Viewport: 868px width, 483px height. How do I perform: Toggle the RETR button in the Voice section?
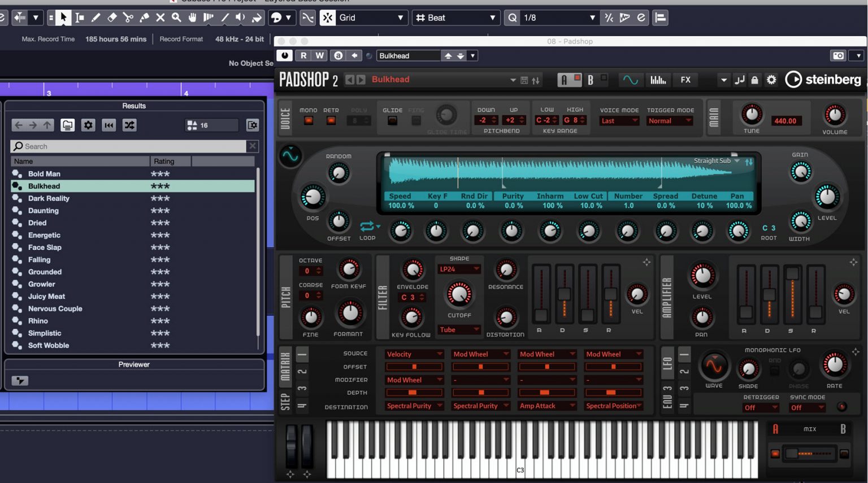pyautogui.click(x=331, y=119)
